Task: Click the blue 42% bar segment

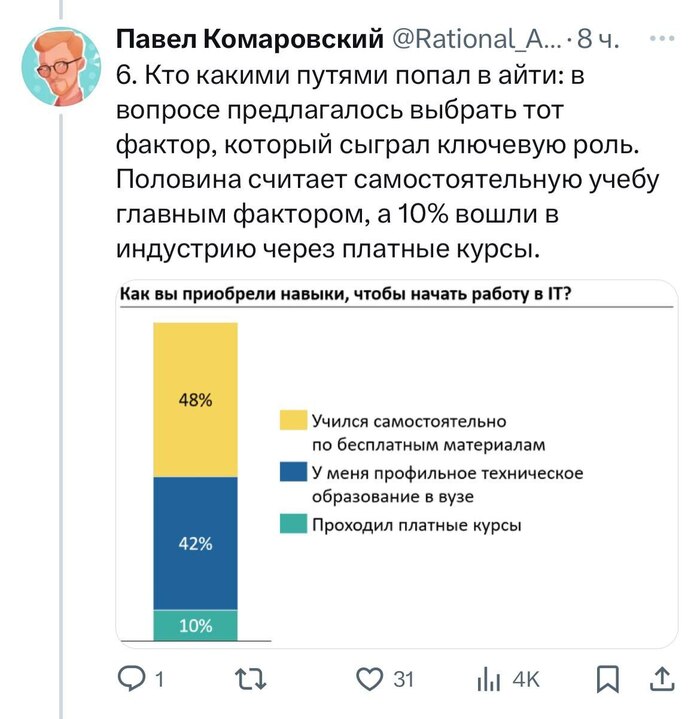Action: tap(195, 543)
